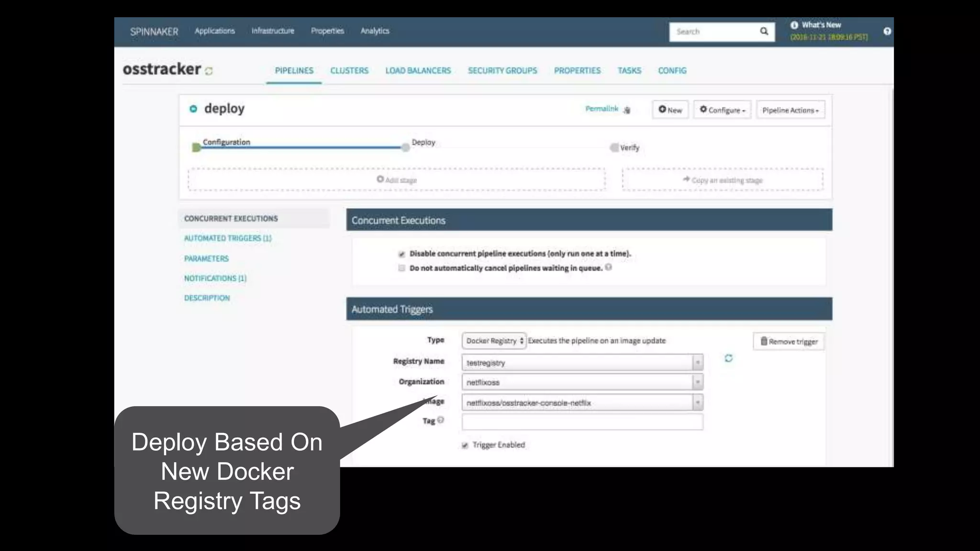Select the Deploy stage node

point(405,147)
